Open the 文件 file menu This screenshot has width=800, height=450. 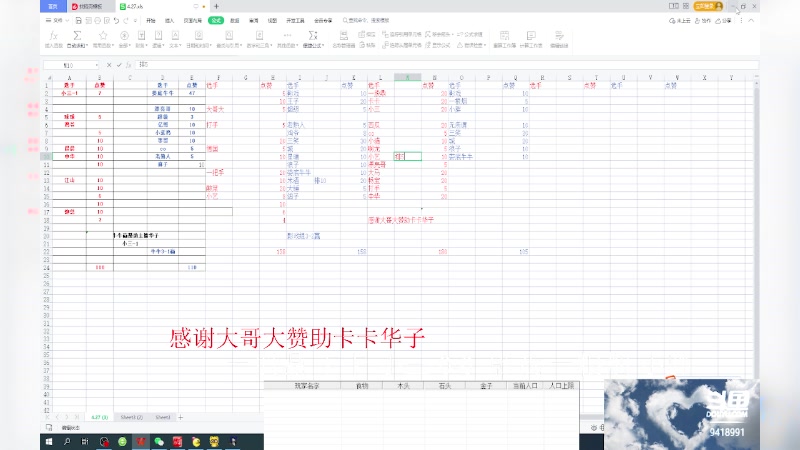click(x=57, y=20)
